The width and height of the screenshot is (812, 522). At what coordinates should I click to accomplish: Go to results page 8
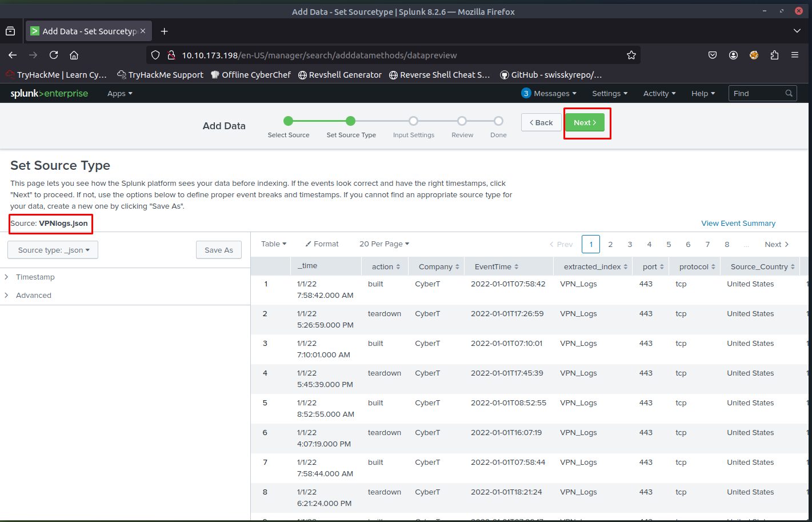[x=727, y=244]
